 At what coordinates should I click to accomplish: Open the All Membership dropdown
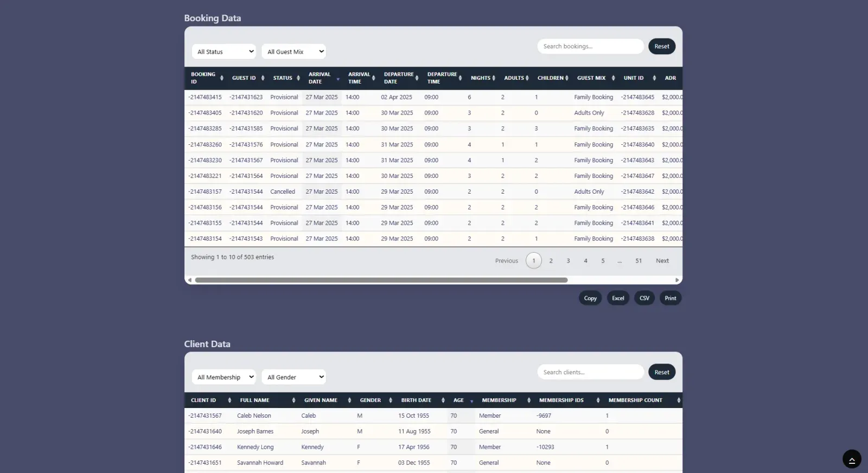pyautogui.click(x=224, y=377)
